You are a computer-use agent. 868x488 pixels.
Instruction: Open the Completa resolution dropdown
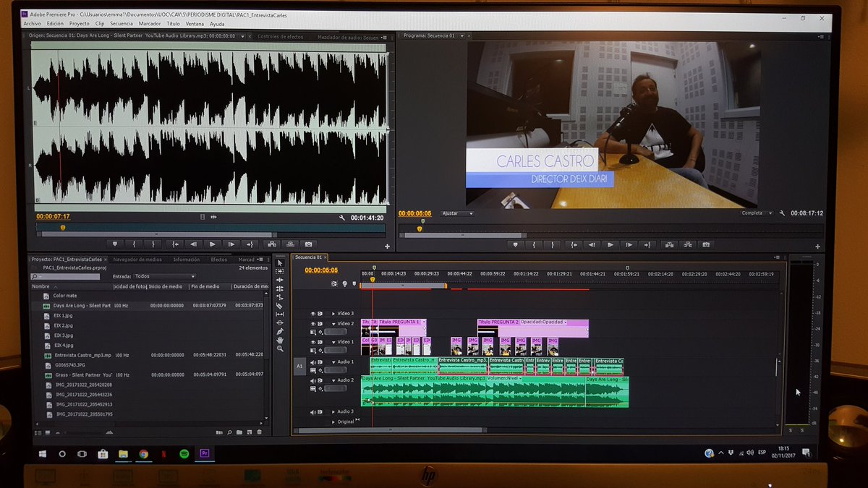click(x=757, y=213)
